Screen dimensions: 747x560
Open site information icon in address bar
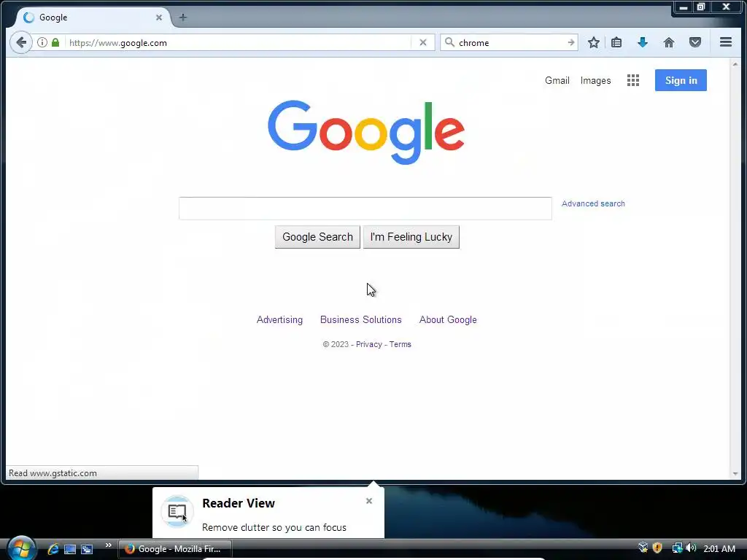pos(42,42)
